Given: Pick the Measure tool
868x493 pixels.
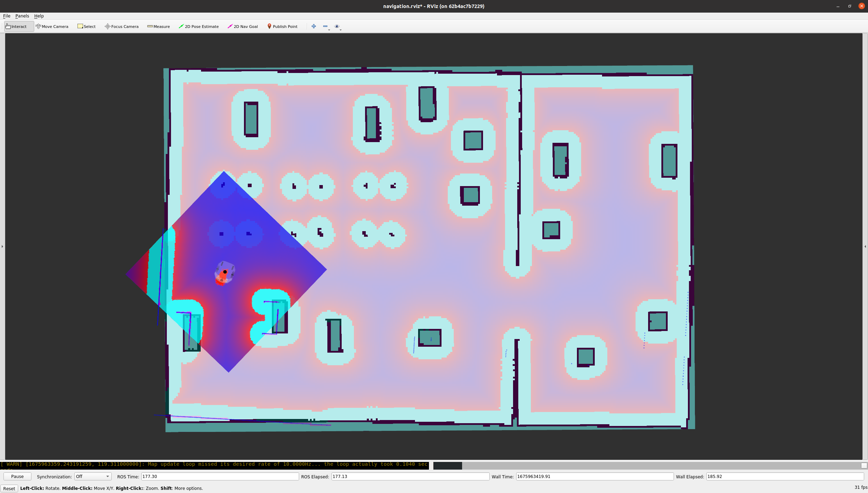Looking at the screenshot, I should tap(158, 27).
